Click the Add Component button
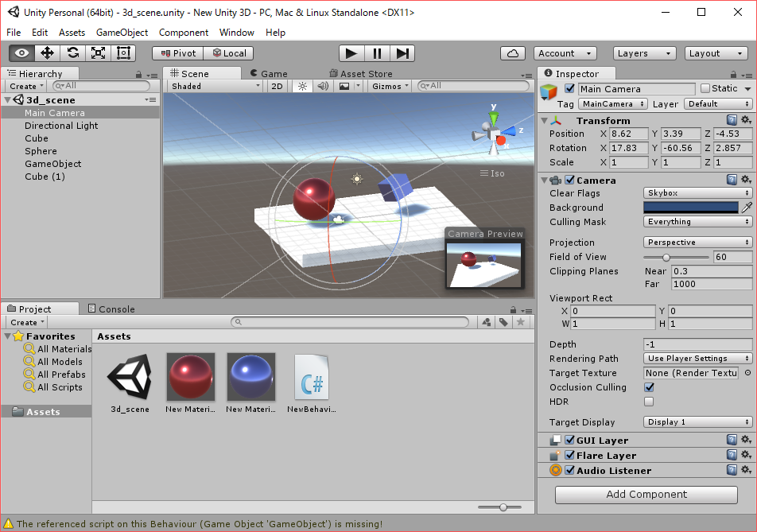Viewport: 757px width, 532px height. point(646,494)
